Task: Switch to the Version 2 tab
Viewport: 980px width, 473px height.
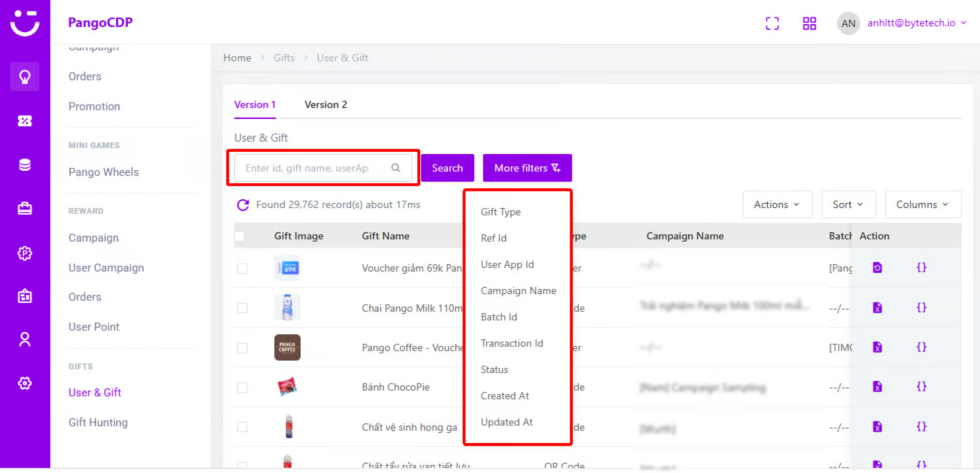Action: click(x=326, y=105)
